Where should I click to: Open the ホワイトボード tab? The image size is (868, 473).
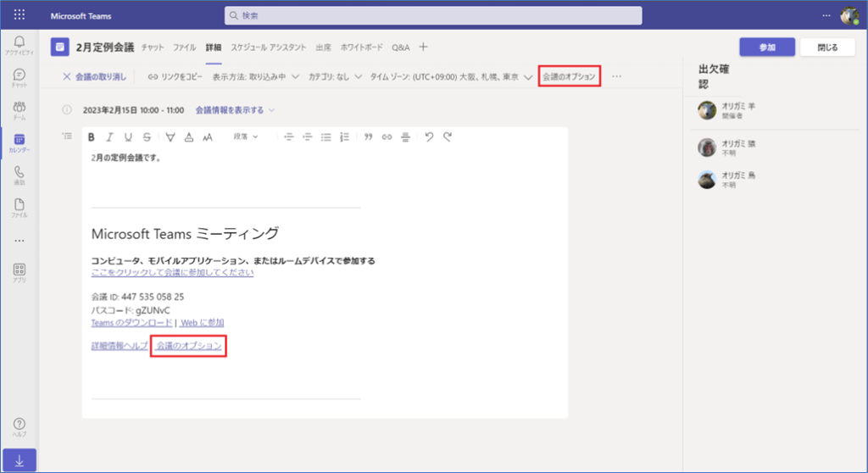point(362,47)
